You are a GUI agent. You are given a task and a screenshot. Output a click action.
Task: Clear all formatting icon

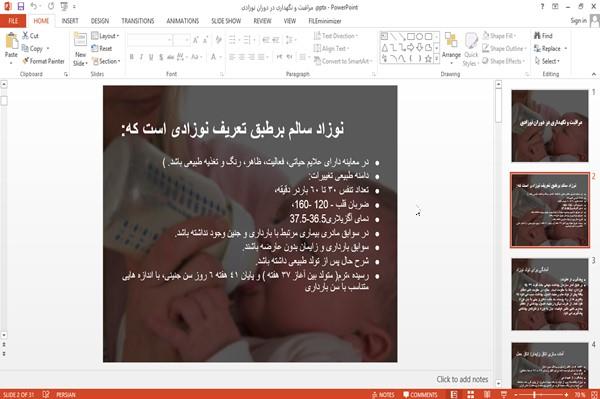218,40
